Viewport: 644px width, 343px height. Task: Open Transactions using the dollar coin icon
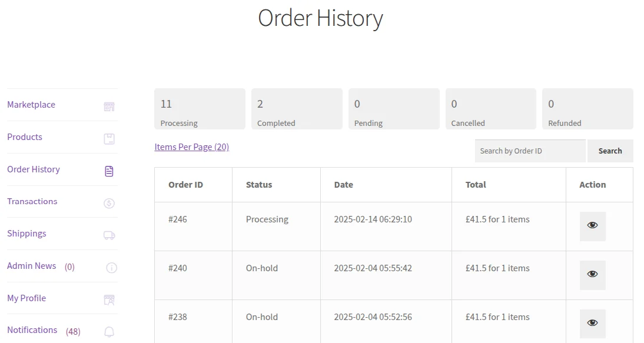pyautogui.click(x=109, y=201)
